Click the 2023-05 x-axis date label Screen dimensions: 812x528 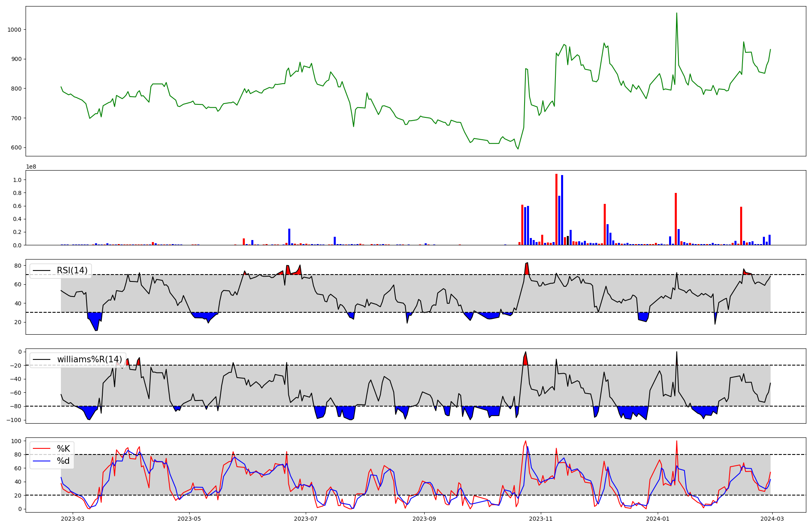(x=189, y=519)
